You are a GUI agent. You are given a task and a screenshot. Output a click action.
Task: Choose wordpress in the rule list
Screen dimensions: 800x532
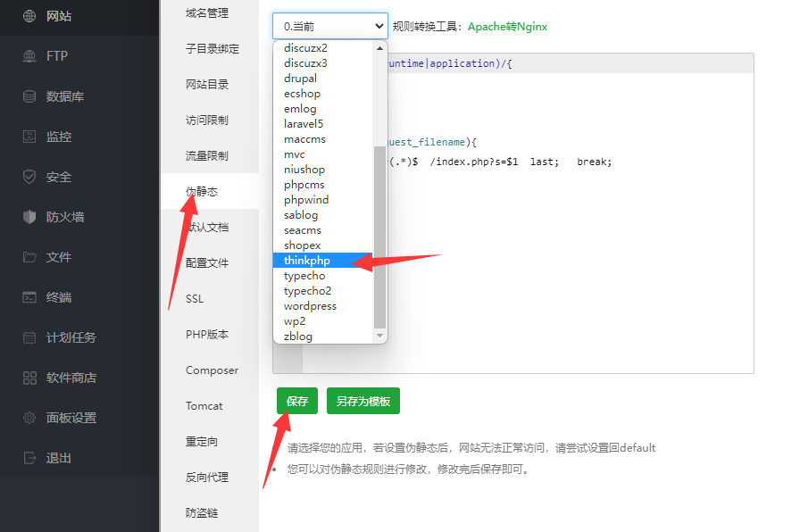coord(310,306)
